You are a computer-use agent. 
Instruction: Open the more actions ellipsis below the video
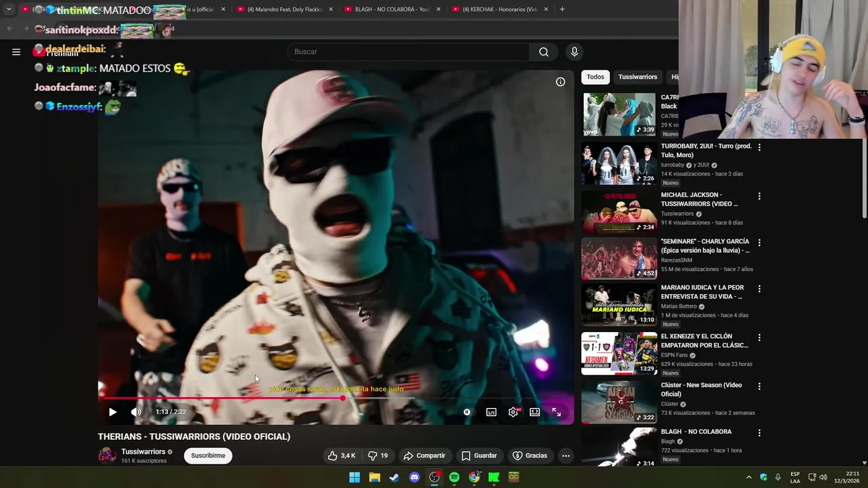[x=566, y=455]
